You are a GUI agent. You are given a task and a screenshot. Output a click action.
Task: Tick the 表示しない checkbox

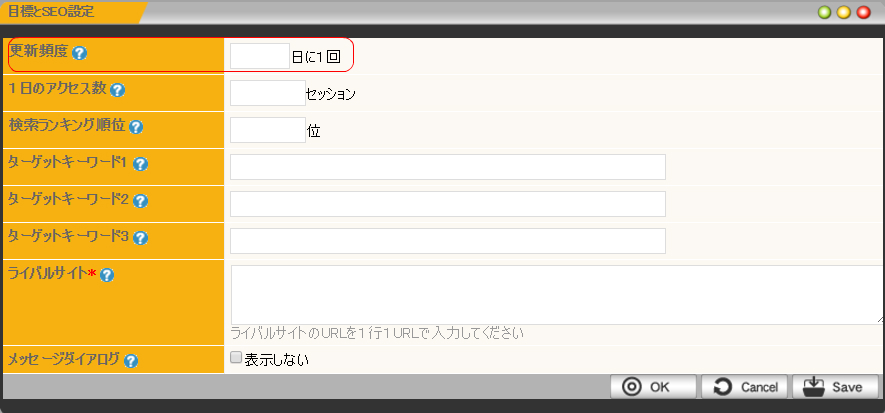(x=236, y=357)
